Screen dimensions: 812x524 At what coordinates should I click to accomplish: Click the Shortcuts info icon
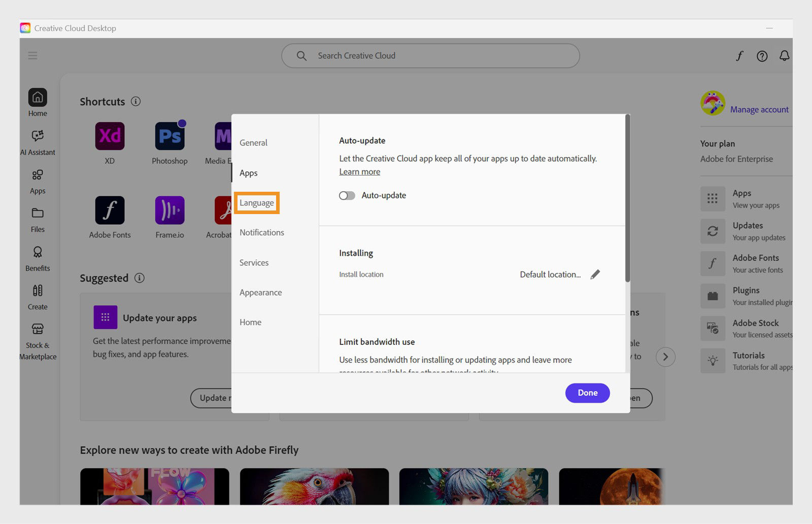pyautogui.click(x=136, y=101)
